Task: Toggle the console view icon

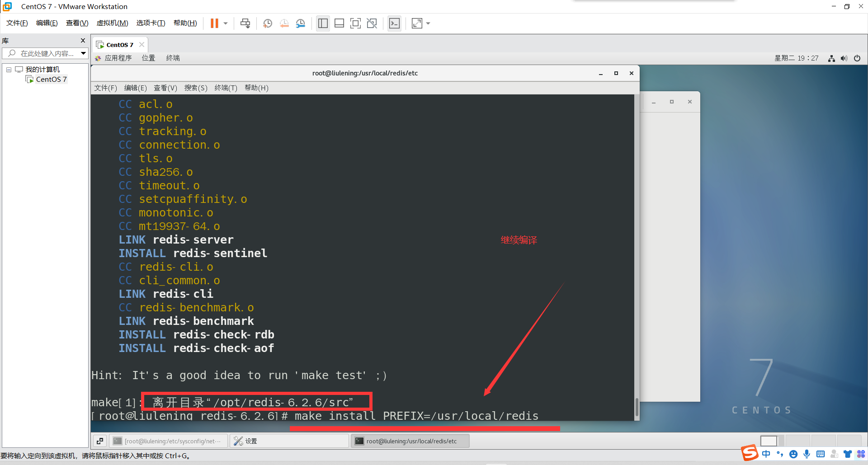Action: 394,23
